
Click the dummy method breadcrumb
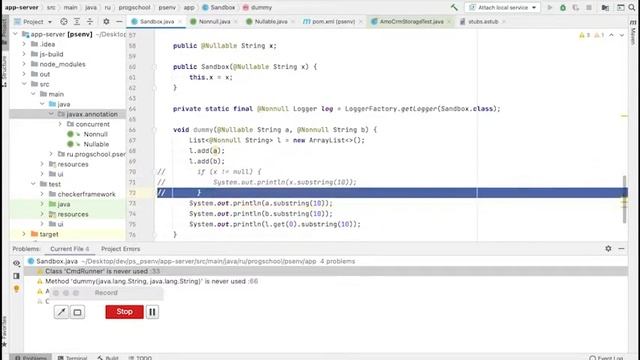[x=257, y=7]
